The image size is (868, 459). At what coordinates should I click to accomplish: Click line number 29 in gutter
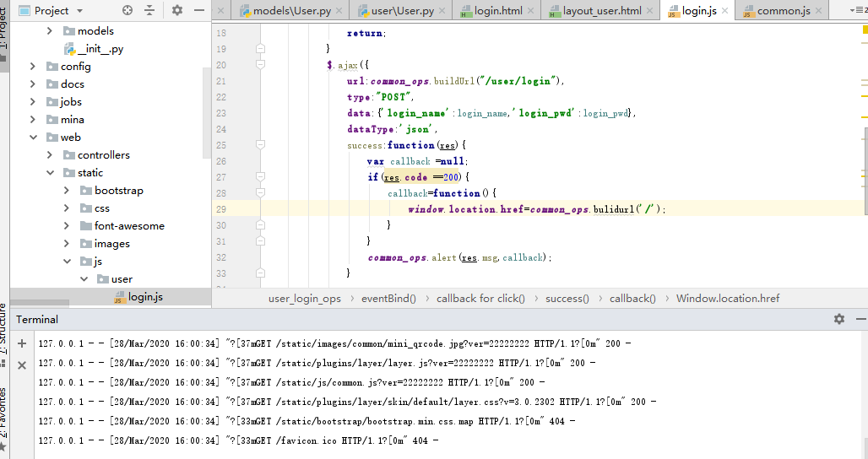tap(221, 209)
